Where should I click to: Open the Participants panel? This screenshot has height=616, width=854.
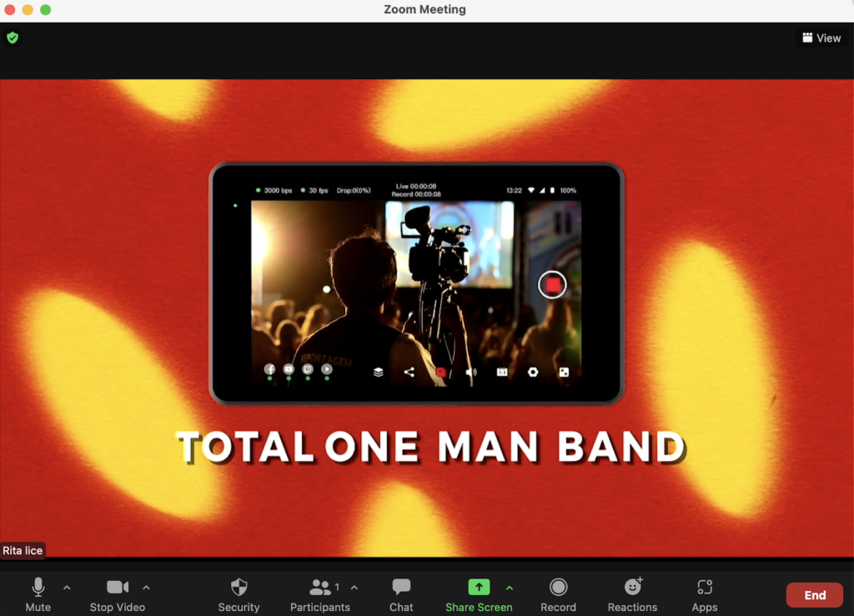point(319,593)
